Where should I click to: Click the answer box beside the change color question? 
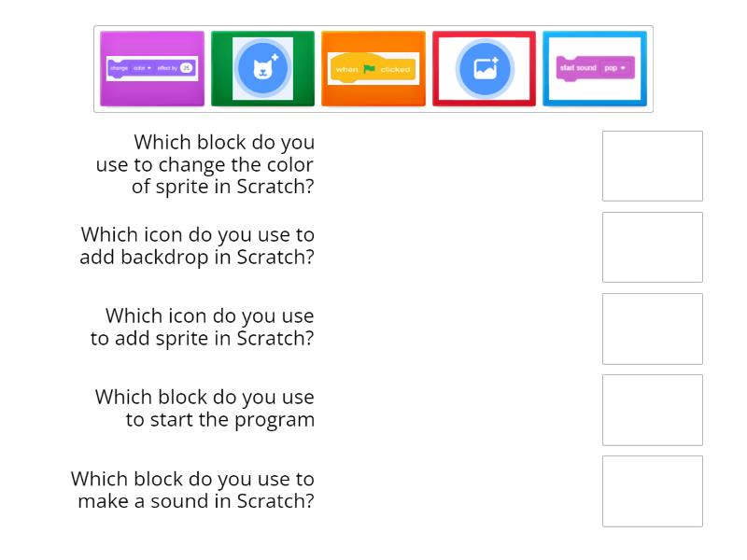(x=653, y=166)
